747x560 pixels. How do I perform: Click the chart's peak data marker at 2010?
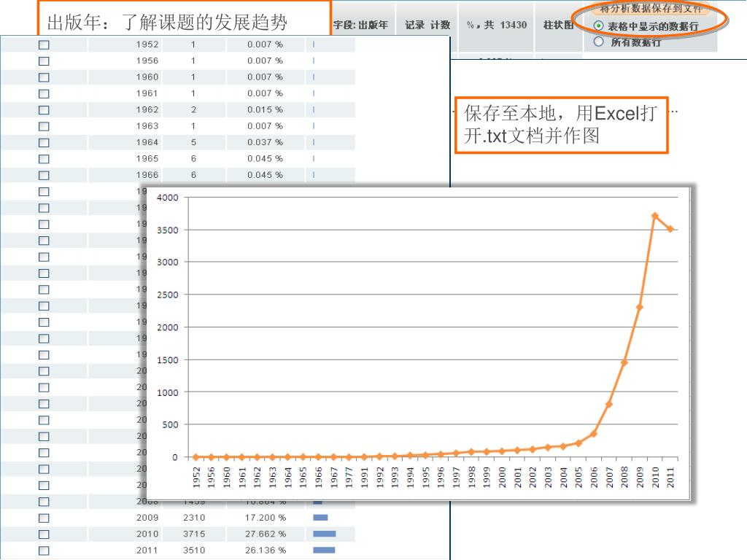(x=655, y=216)
